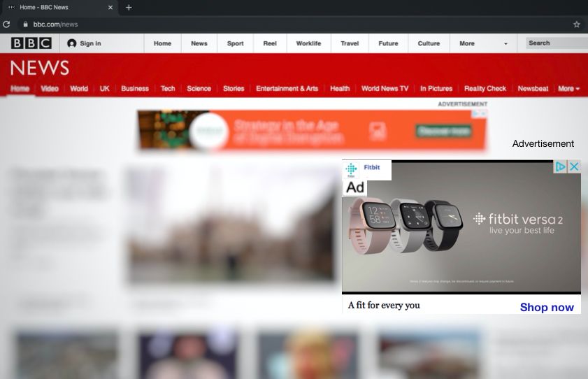Close the Home - BBC News tab
Viewport: 588px width, 379px height.
(110, 7)
